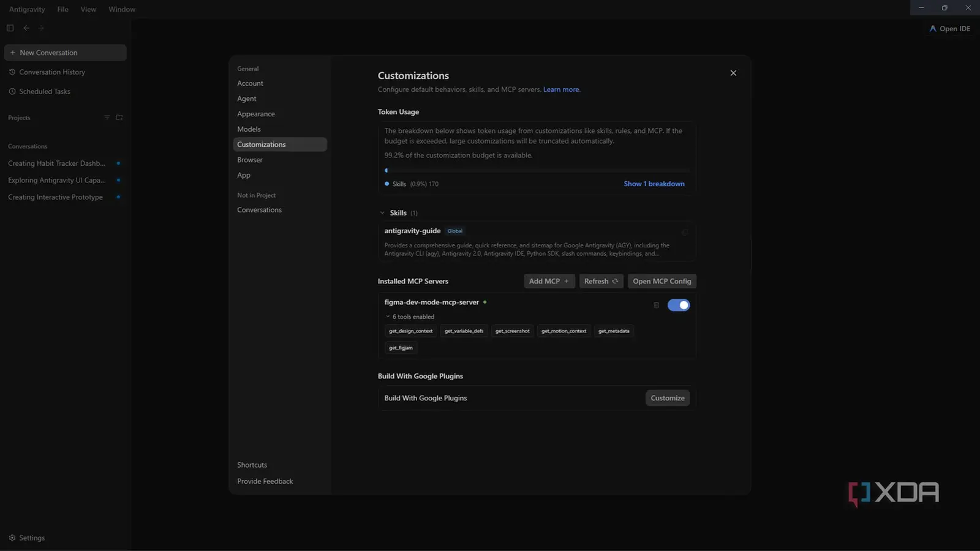Click the antigravity-guide skill action icon
Image resolution: width=980 pixels, height=551 pixels.
pyautogui.click(x=685, y=232)
